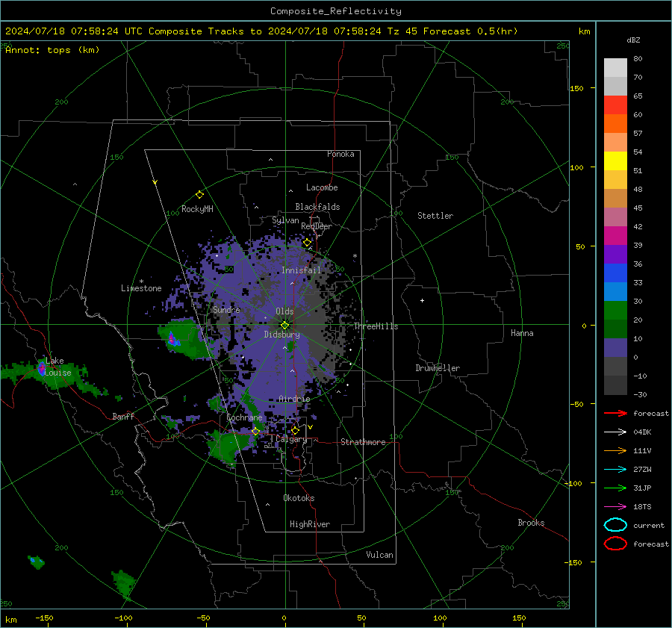Click the Didsbury town label
672x628 pixels.
point(281,335)
